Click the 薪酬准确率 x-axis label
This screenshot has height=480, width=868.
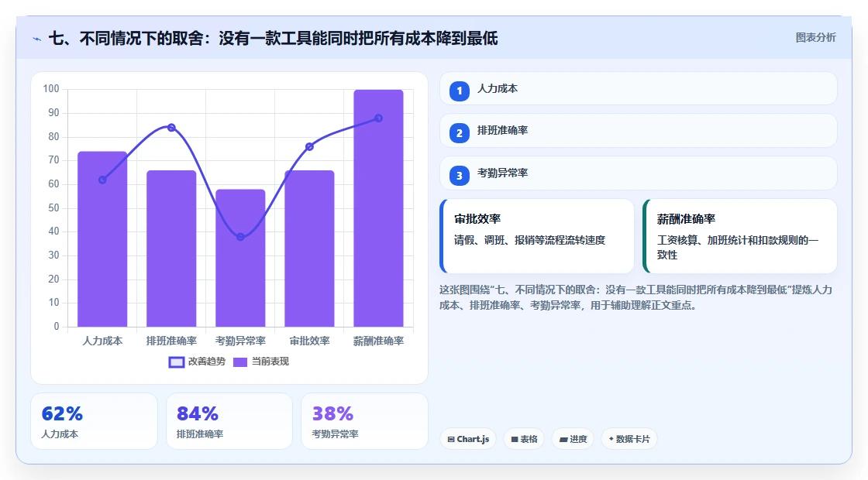379,341
